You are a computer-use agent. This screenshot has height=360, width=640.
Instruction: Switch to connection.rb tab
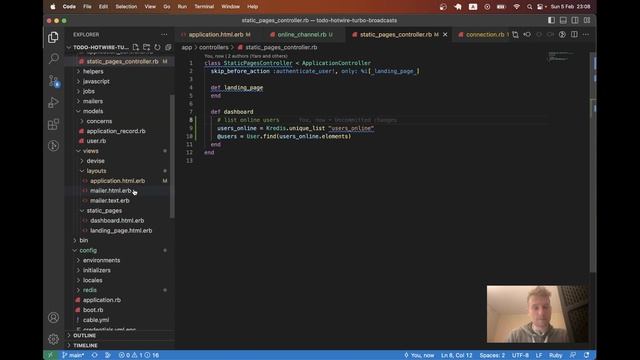point(482,35)
